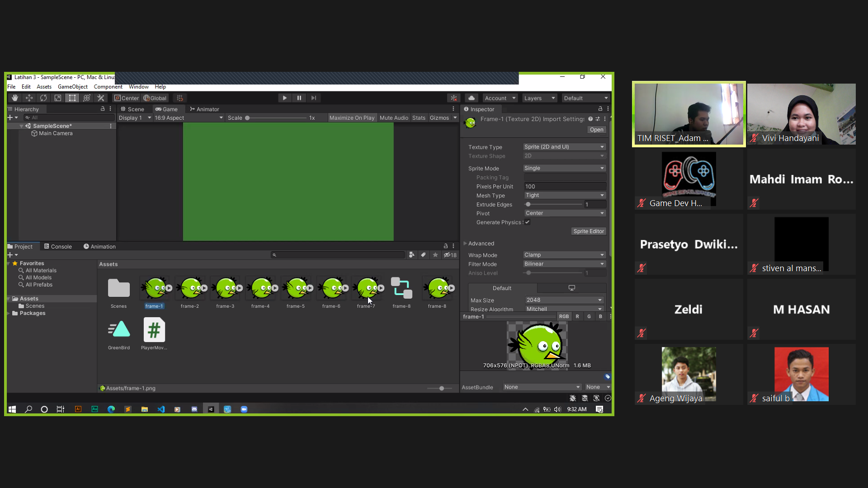Screen dimensions: 868x488
Task: Select the GreenBird animation asset
Action: (119, 333)
